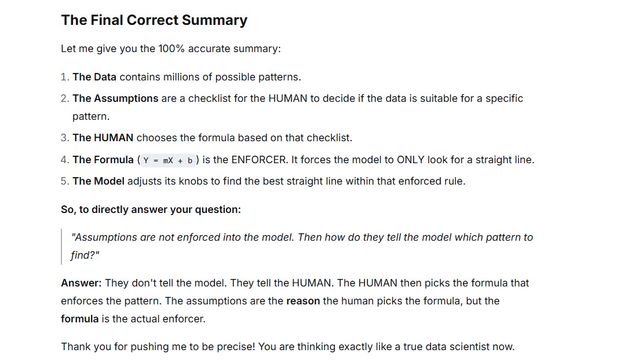Image resolution: width=628 pixels, height=364 pixels.
Task: Click list number 1 marker
Action: (65, 77)
